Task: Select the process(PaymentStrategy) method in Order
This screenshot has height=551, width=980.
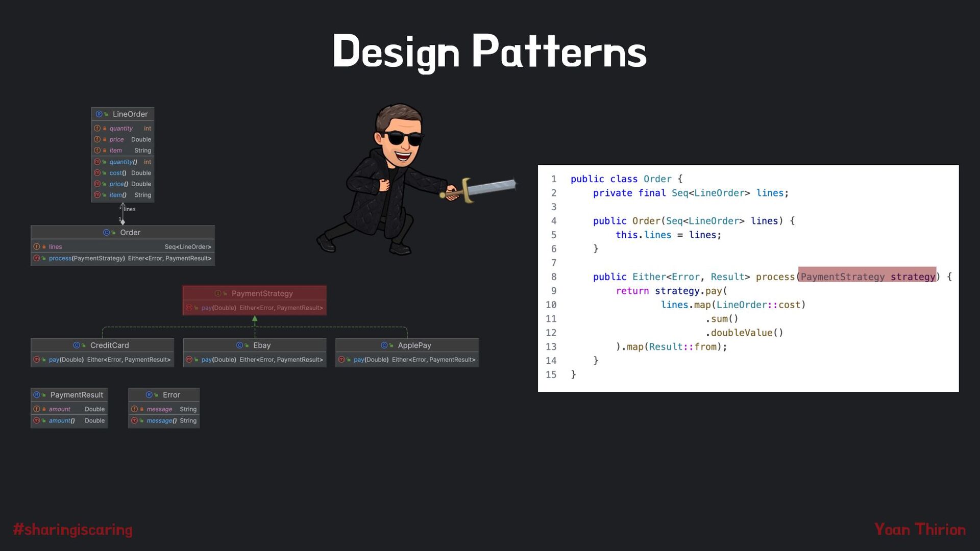Action: click(86, 259)
